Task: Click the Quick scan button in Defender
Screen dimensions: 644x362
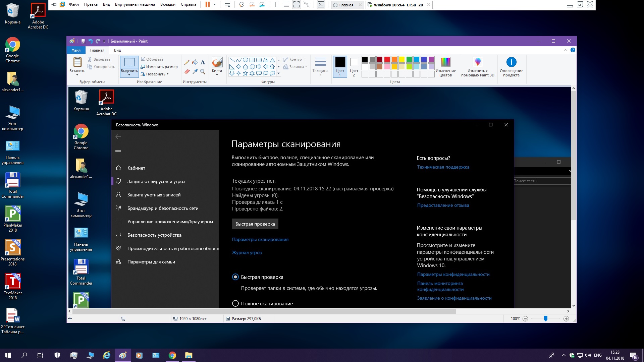Action: click(255, 224)
